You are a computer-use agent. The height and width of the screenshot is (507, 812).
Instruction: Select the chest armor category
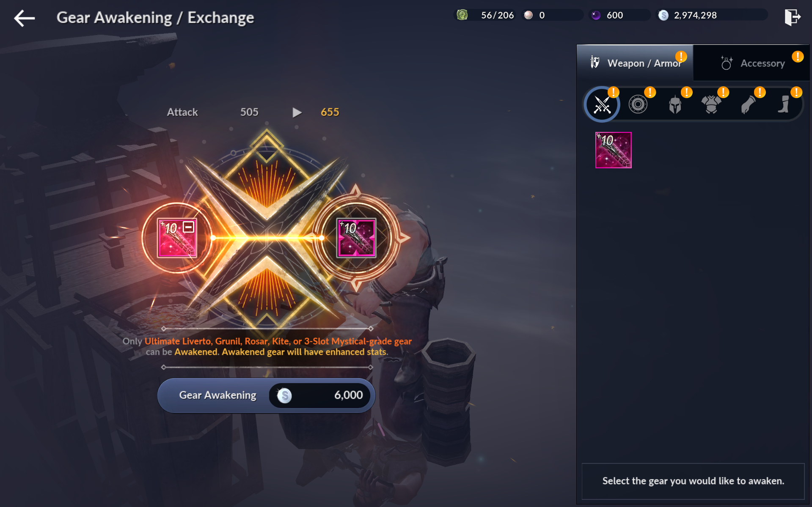point(711,104)
